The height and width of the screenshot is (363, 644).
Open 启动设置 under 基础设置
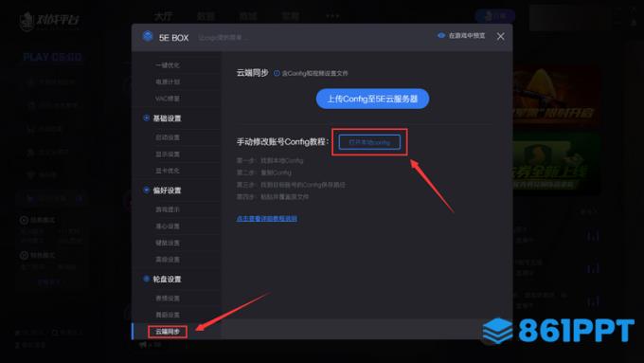click(168, 137)
